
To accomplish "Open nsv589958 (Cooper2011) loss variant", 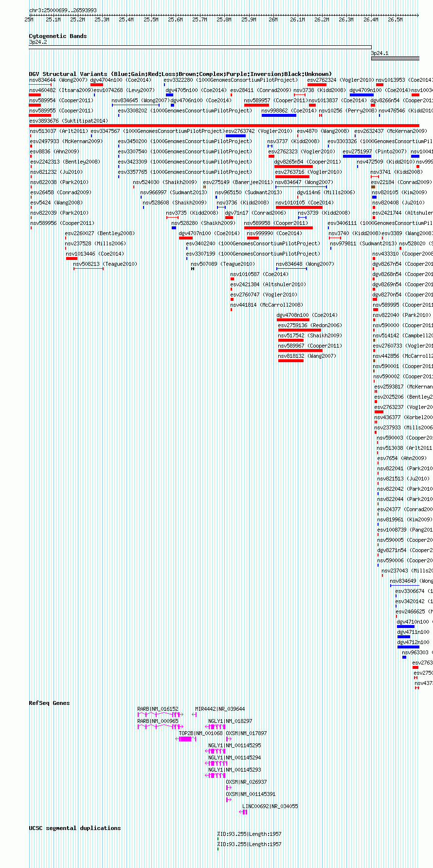I will (x=278, y=228).
